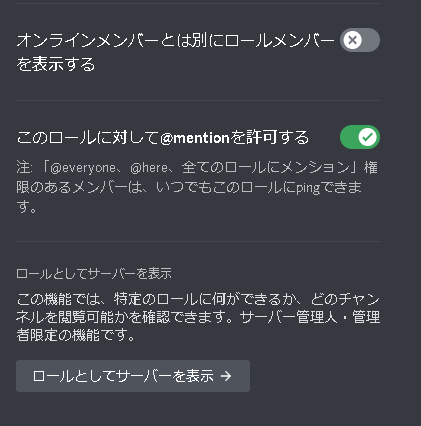
Task: Click the @everyone text in the note
Action: click(83, 168)
